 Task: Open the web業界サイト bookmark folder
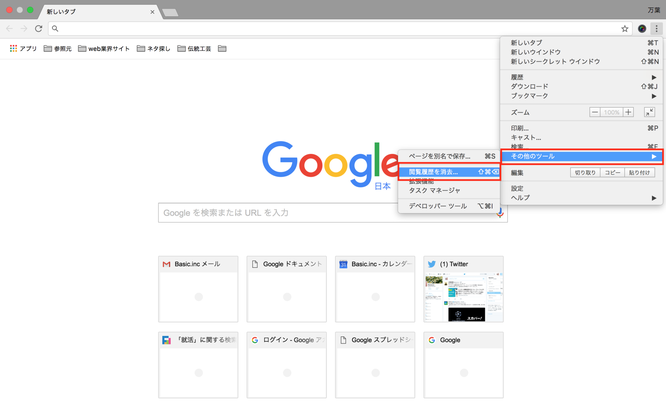click(104, 48)
